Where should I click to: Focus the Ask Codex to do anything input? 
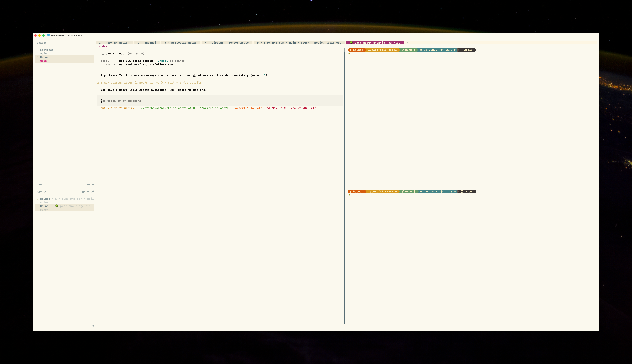(x=220, y=101)
